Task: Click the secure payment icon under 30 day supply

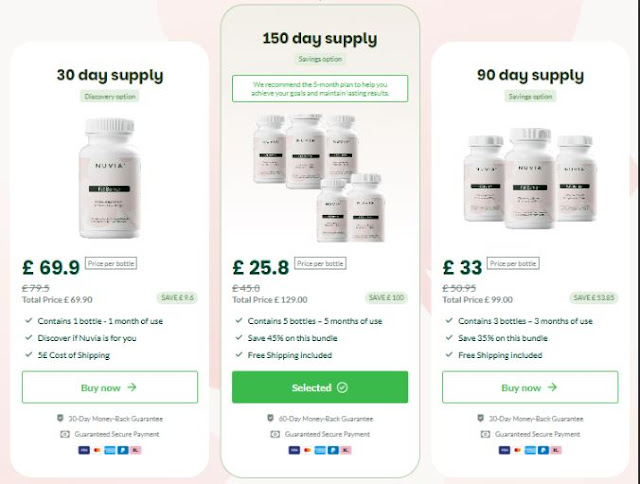Action: pos(65,434)
